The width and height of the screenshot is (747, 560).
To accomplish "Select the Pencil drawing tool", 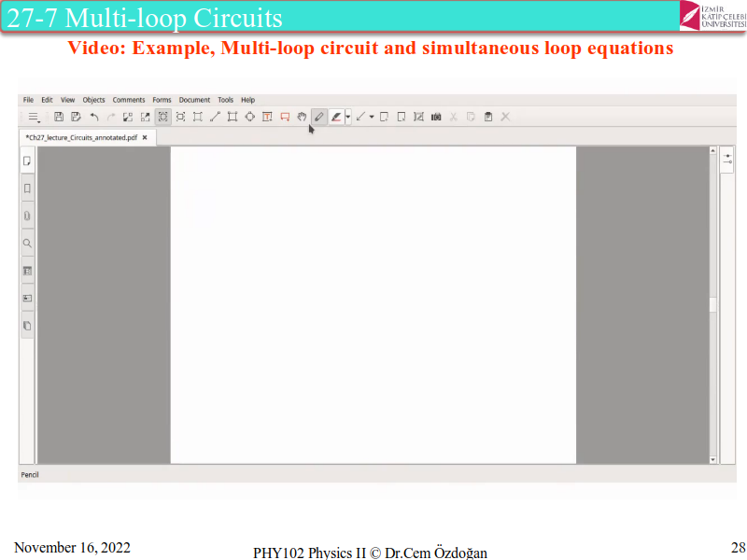I will coord(318,117).
